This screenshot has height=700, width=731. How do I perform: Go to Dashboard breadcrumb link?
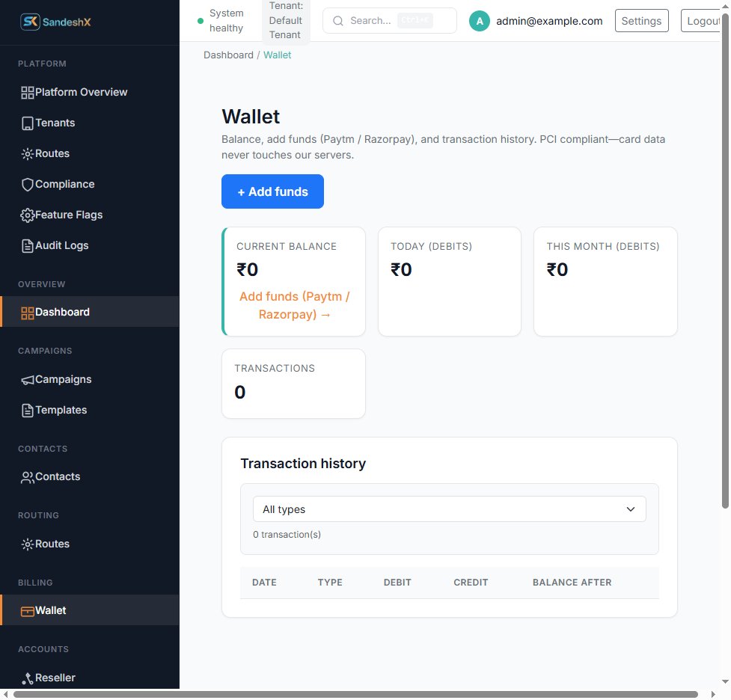[228, 55]
